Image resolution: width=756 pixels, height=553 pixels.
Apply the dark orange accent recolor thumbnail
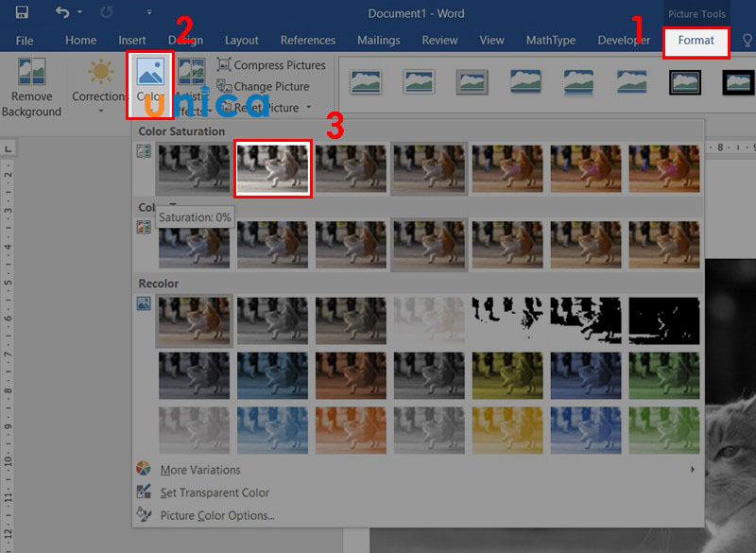click(x=351, y=375)
